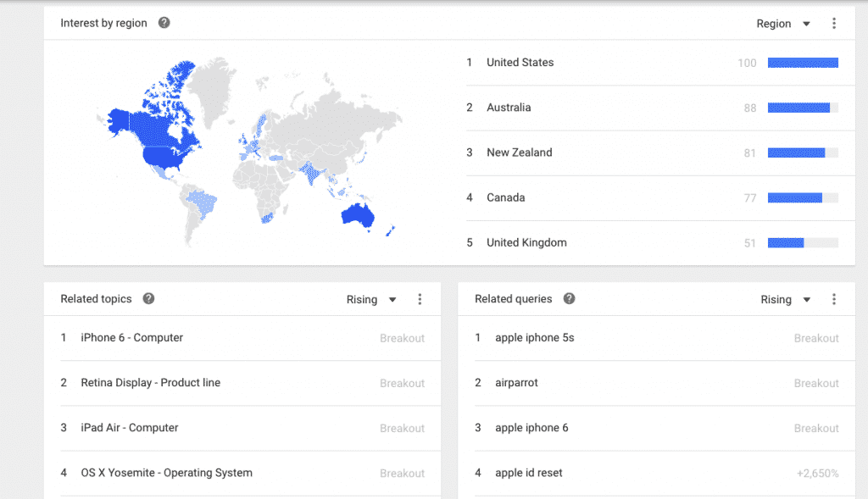868x499 pixels.
Task: Click Australia on the world map
Action: tap(359, 216)
